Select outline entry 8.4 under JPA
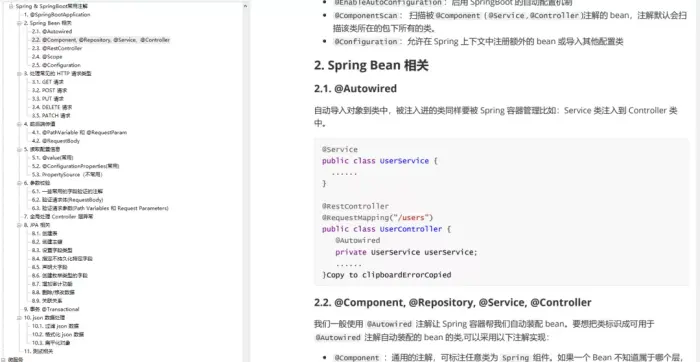700x362 pixels. coord(62,259)
